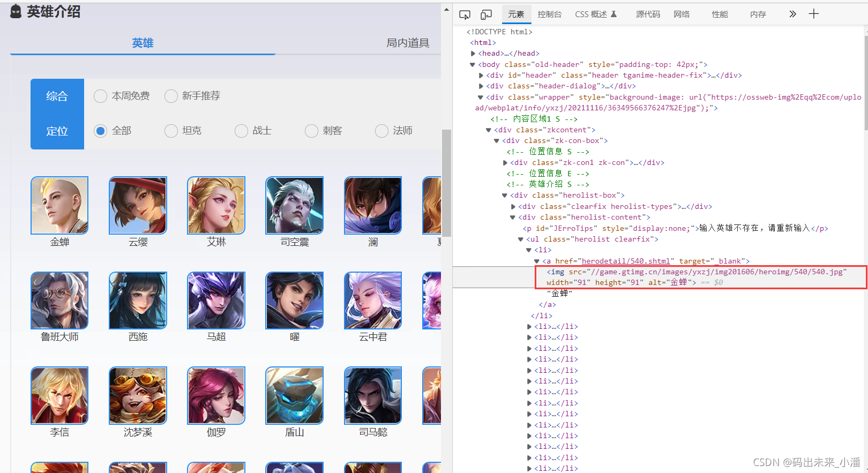
Task: Select the 英雄 page tab
Action: tap(143, 43)
